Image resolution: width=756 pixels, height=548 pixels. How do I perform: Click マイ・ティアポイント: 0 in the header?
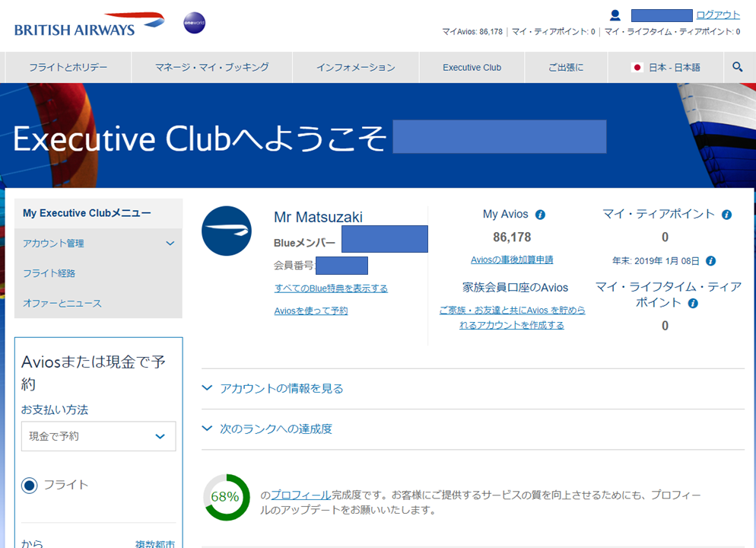[554, 32]
